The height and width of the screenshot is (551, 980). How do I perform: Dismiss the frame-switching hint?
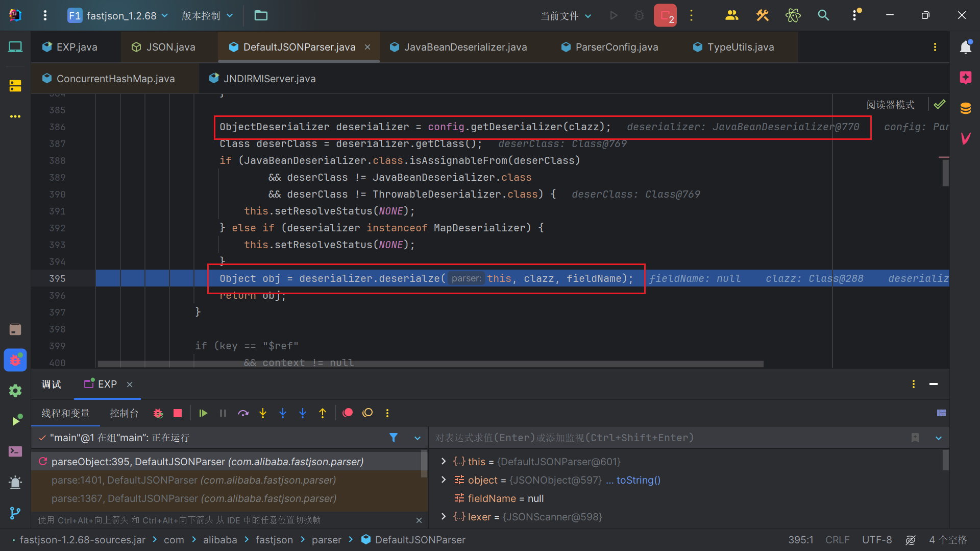pos(419,520)
